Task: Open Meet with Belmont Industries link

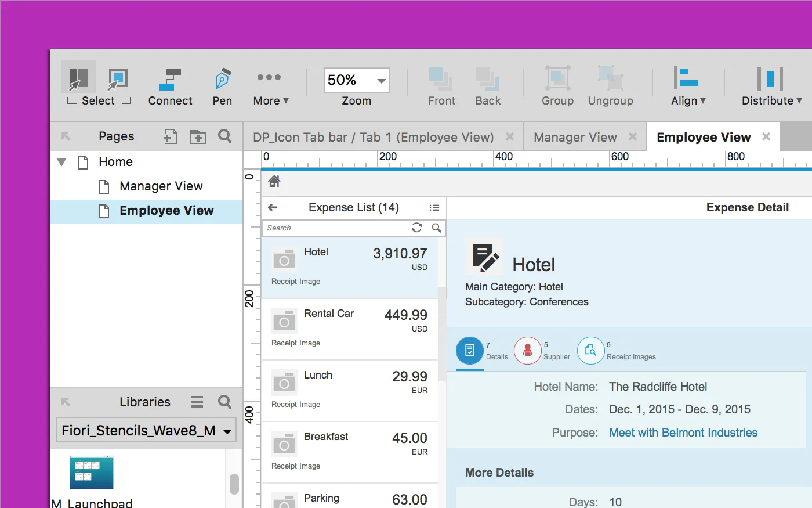Action: tap(683, 433)
